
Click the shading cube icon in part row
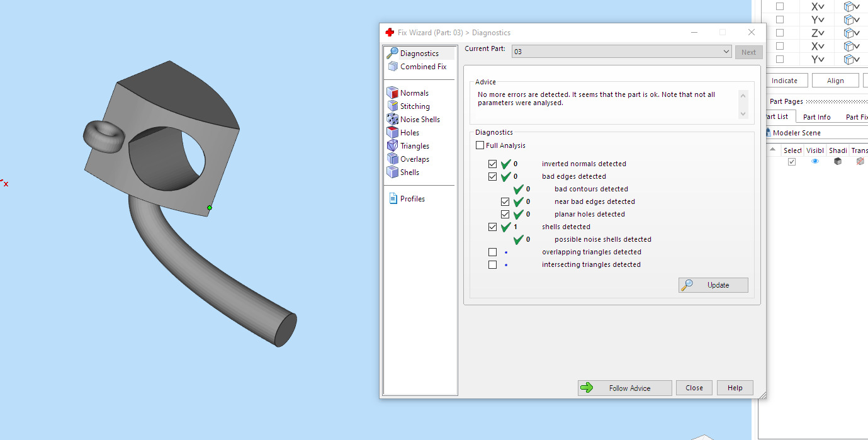click(x=837, y=162)
